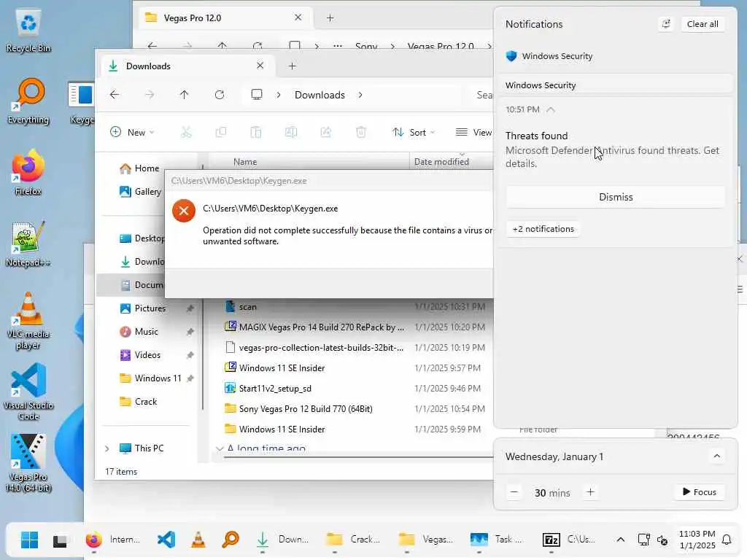Launch Everything search from desktop
747x560 pixels.
(28, 101)
